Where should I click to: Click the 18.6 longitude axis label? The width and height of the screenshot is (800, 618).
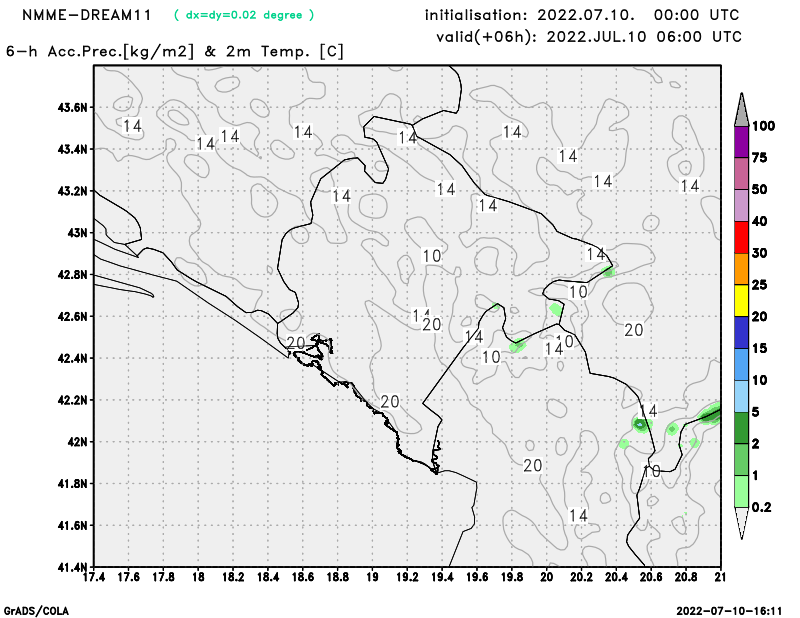[x=303, y=578]
